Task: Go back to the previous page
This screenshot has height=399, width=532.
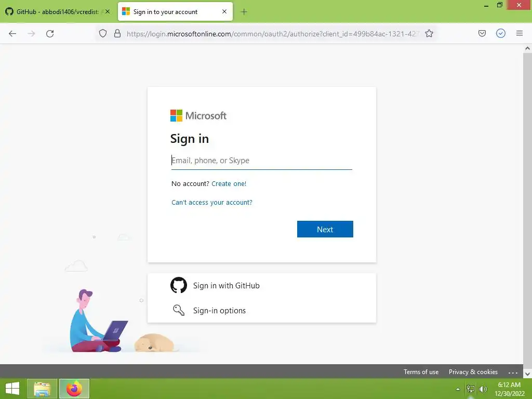Action: [x=12, y=34]
